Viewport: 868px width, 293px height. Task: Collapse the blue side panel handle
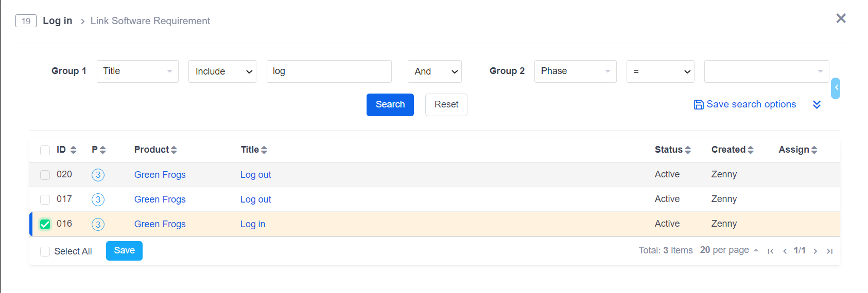pyautogui.click(x=836, y=88)
